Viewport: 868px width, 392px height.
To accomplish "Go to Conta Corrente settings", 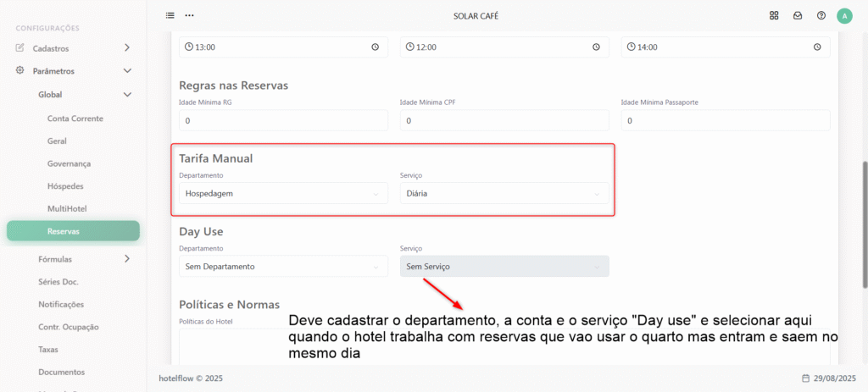I will click(75, 119).
